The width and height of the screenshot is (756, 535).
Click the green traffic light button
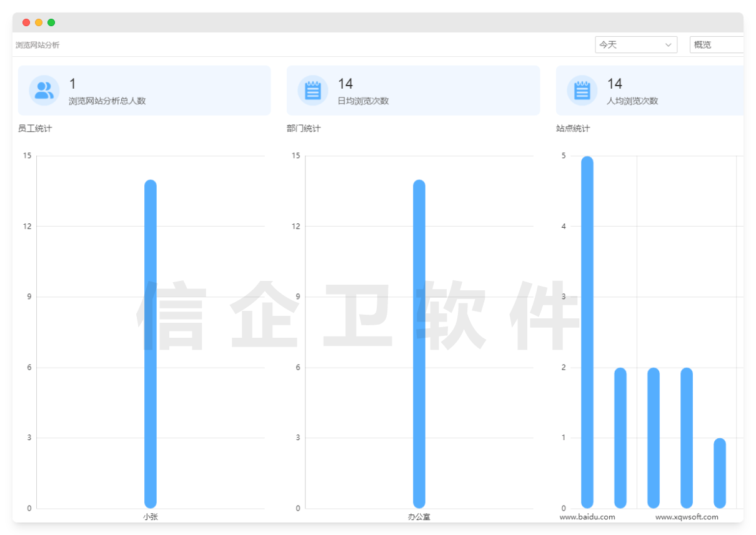[x=51, y=22]
